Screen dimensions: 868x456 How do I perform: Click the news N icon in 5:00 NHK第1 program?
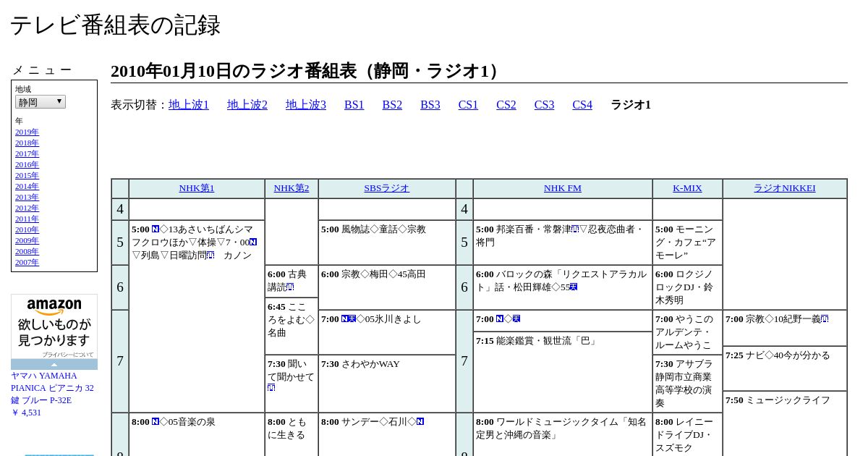point(155,229)
